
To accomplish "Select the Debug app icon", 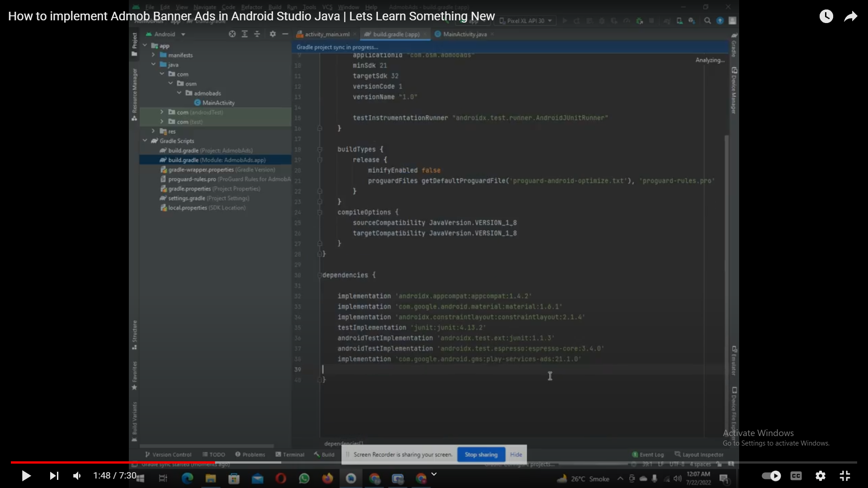I will pos(602,21).
